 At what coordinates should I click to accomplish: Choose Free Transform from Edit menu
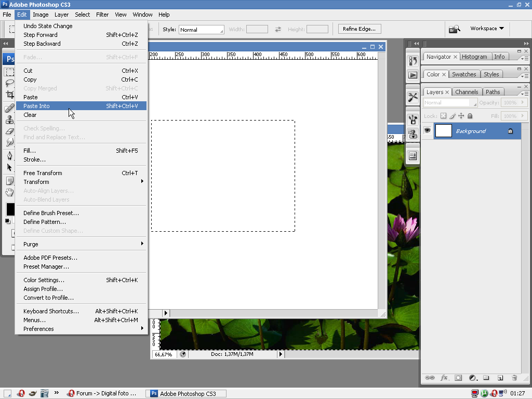81,173
